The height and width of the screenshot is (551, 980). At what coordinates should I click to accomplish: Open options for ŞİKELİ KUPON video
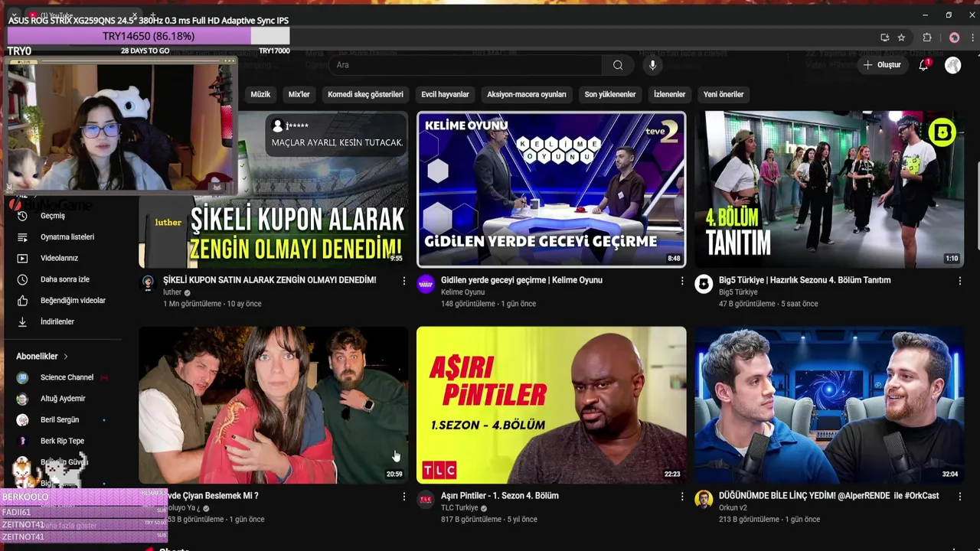(x=404, y=281)
